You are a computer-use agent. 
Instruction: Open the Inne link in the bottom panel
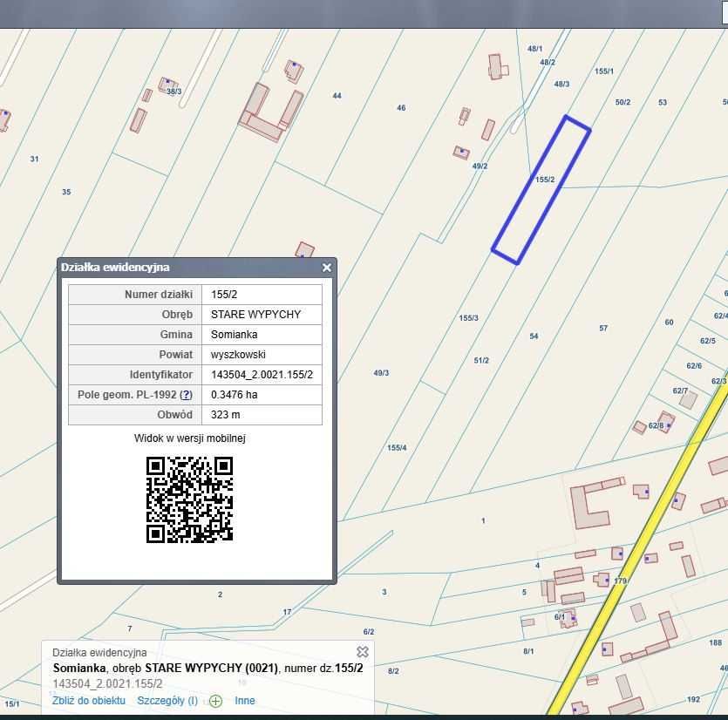tap(245, 701)
